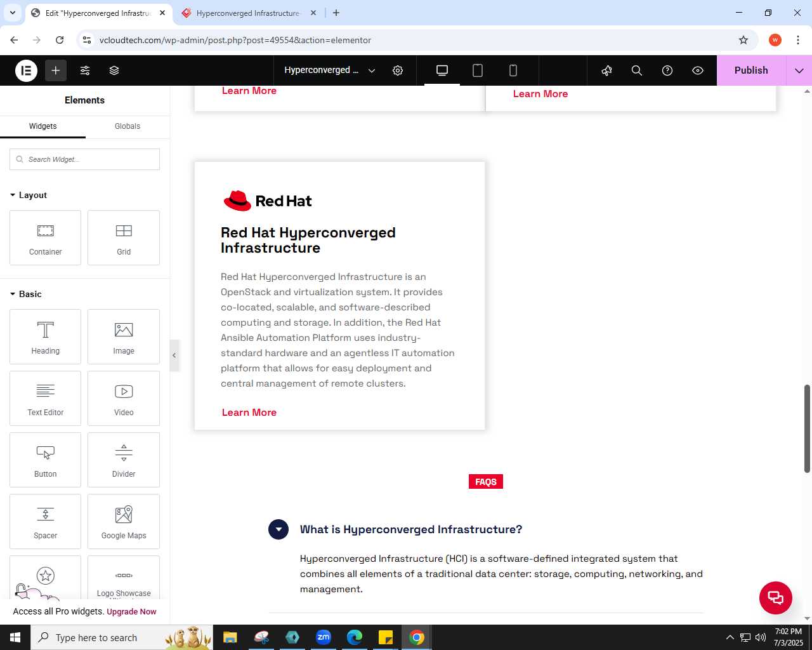812x650 pixels.
Task: Switch to the Widgets tab
Action: [43, 126]
